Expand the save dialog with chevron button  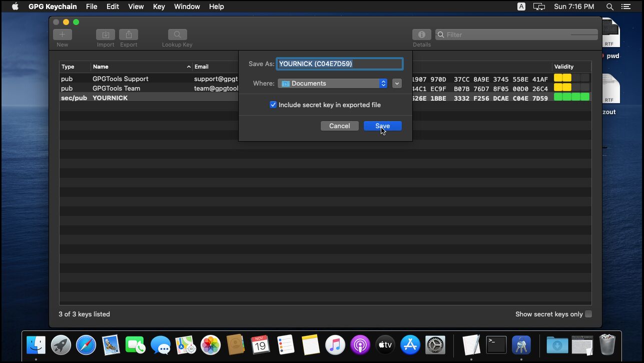[397, 84]
